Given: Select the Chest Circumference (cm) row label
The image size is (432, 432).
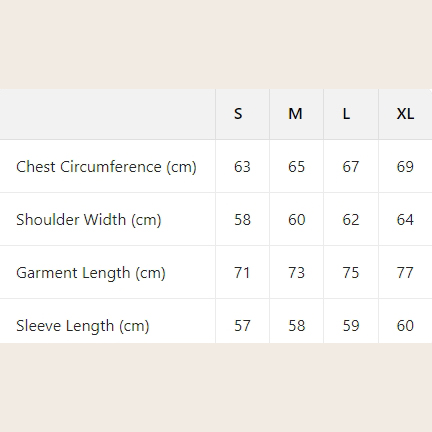Looking at the screenshot, I should click(106, 167).
